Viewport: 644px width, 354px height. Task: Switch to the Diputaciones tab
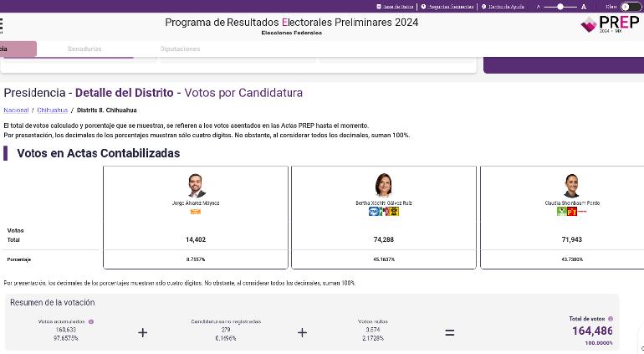point(180,49)
